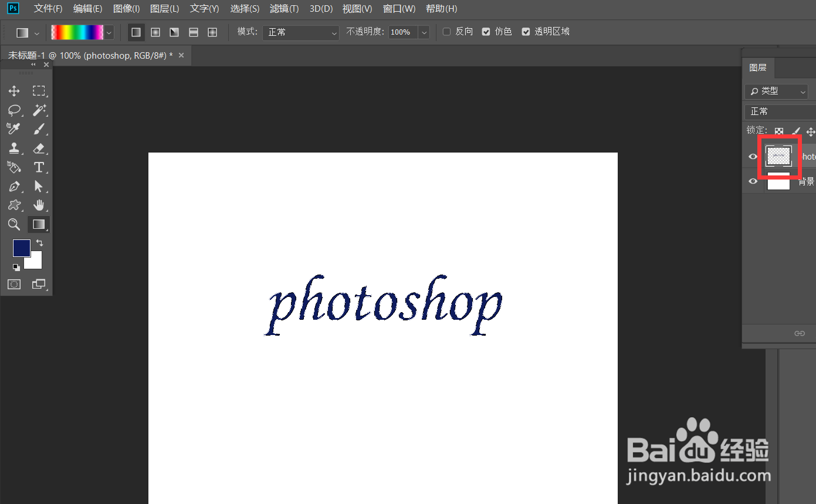Select the Hand tool
The width and height of the screenshot is (816, 504).
point(39,205)
